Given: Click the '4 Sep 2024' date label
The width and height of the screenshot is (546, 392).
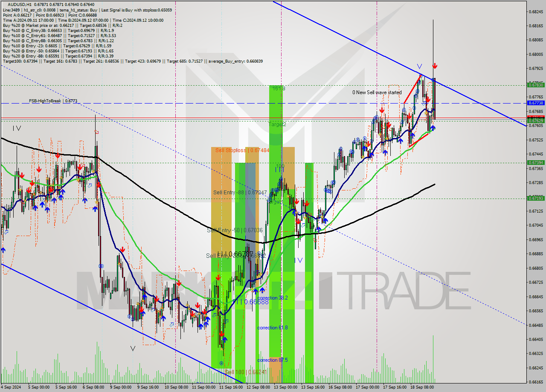Looking at the screenshot, I should pyautogui.click(x=11, y=387).
